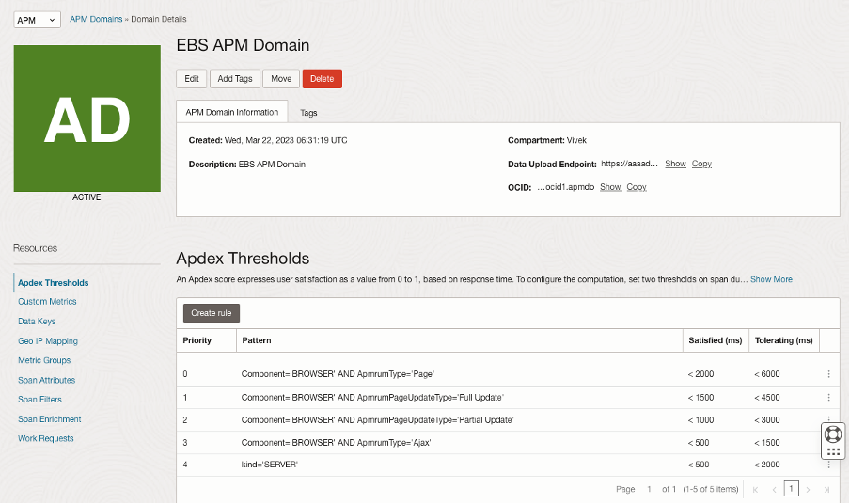850x504 pixels.
Task: Click the Compartment Vivek value
Action: (x=576, y=140)
